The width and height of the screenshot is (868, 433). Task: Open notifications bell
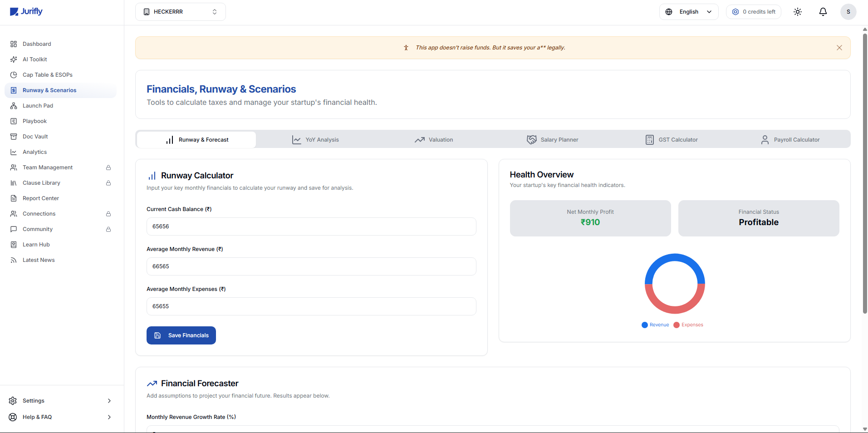point(823,12)
